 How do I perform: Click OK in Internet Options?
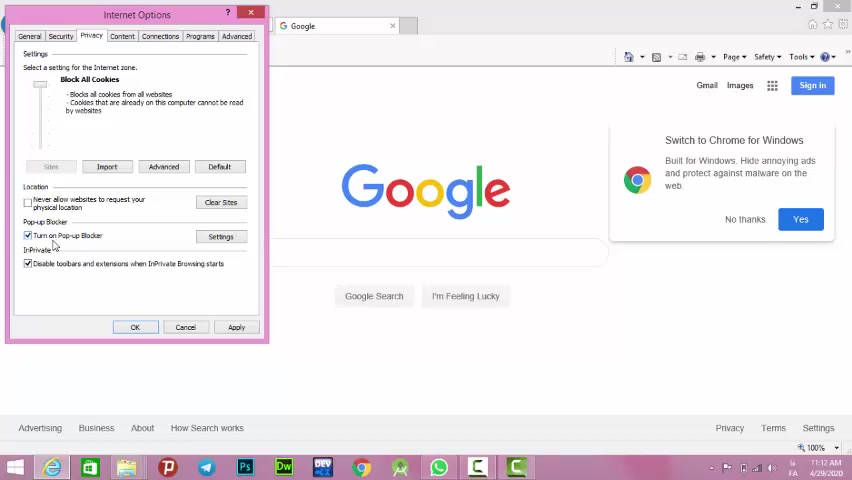[x=135, y=327]
